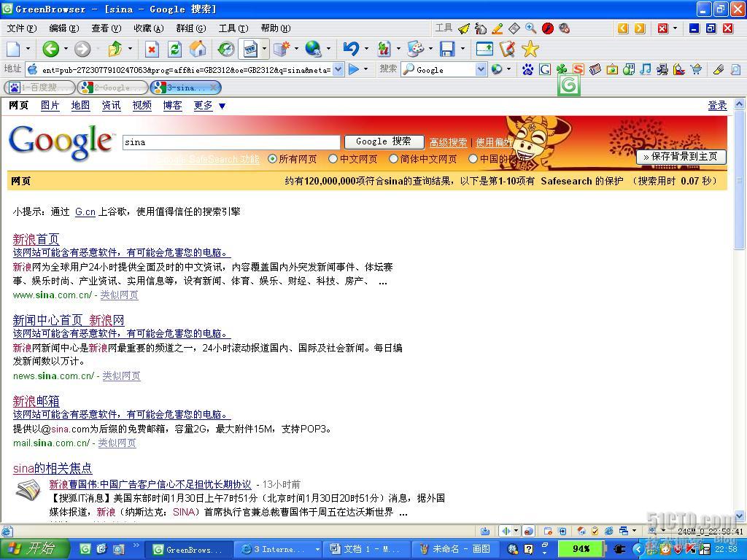Select the 所有网页 radio button
747x560 pixels.
(x=272, y=159)
